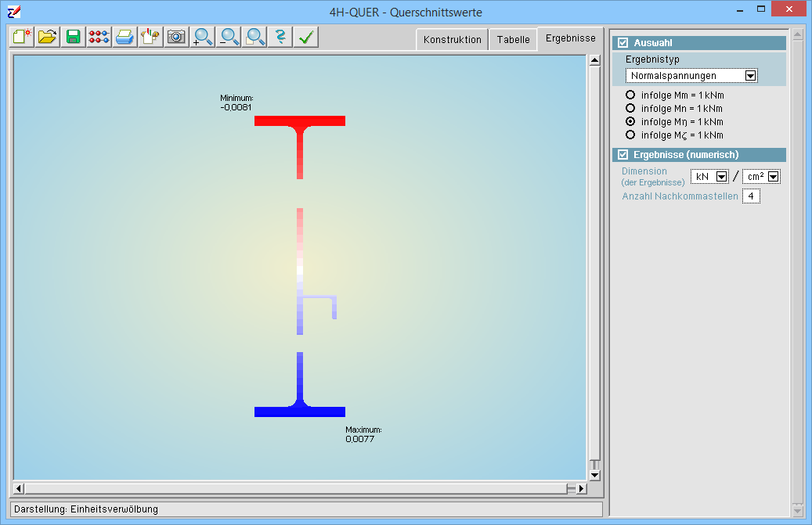Confirm with the green checkmark icon
Viewport: 812px width, 525px height.
pyautogui.click(x=305, y=37)
